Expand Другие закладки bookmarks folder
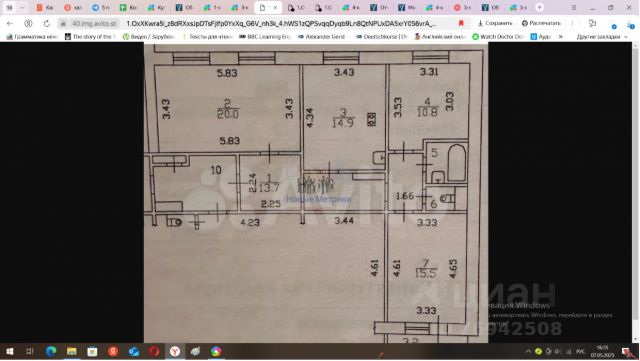640x361 pixels. coord(602,37)
